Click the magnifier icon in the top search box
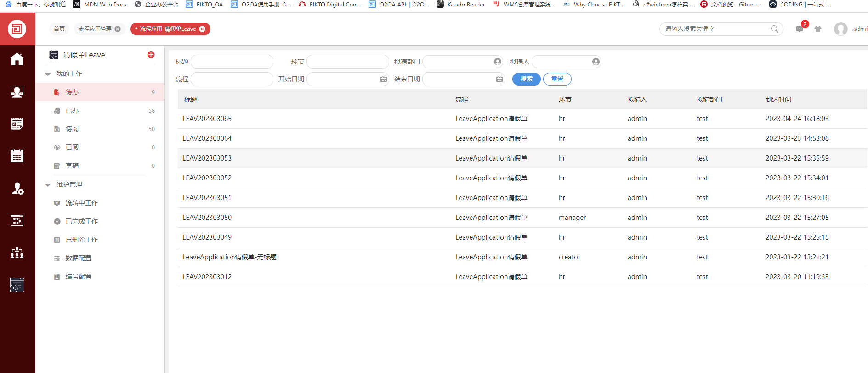868x373 pixels. (x=775, y=29)
